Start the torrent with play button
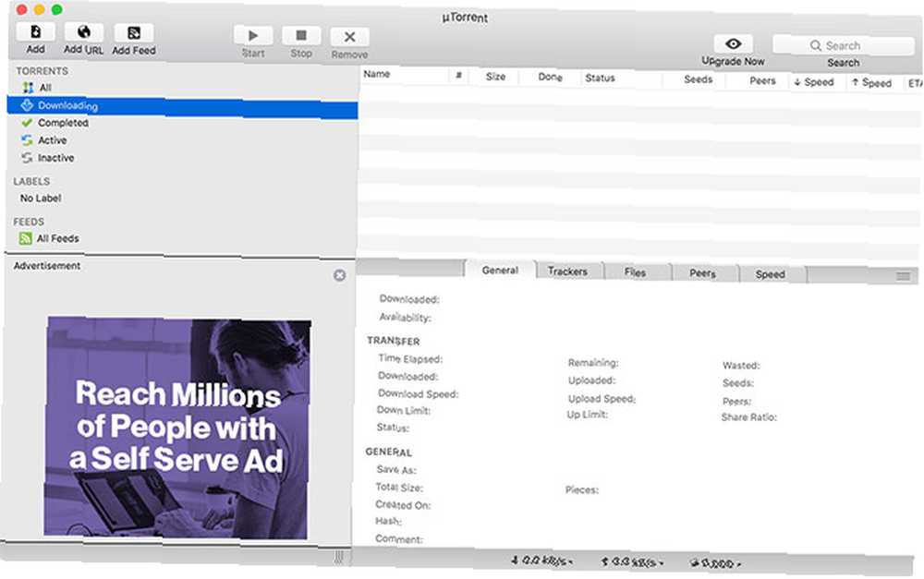Viewport: 924px width, 579px height. click(x=253, y=35)
